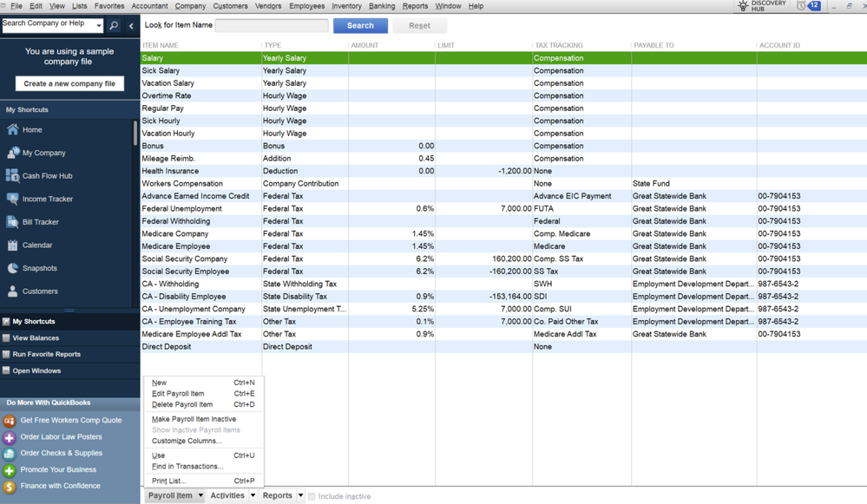Open the Payroll Item dropdown
Image resolution: width=867 pixels, height=504 pixels.
173,495
